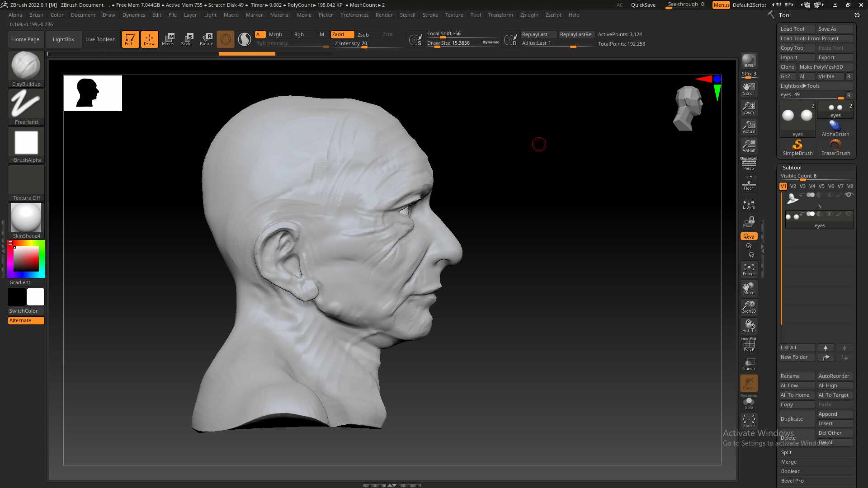Image resolution: width=868 pixels, height=488 pixels.
Task: Enable Transp mode for subtools
Action: (749, 364)
